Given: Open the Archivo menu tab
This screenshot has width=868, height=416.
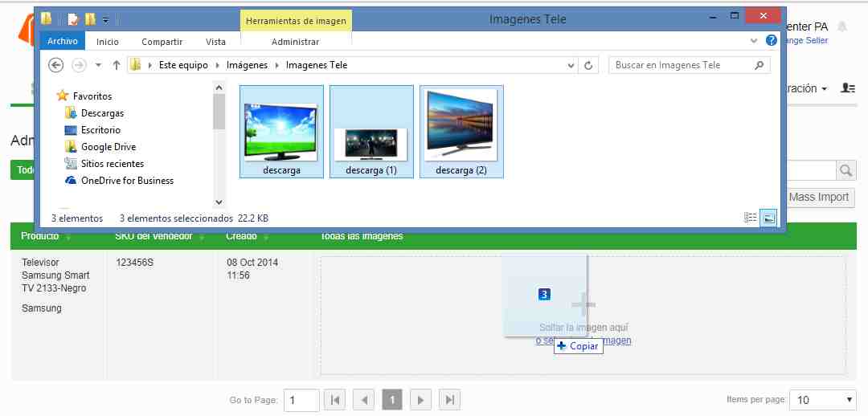Looking at the screenshot, I should tap(63, 42).
